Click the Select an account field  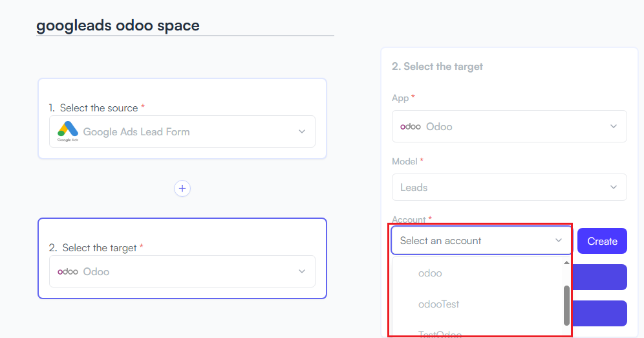coord(481,240)
